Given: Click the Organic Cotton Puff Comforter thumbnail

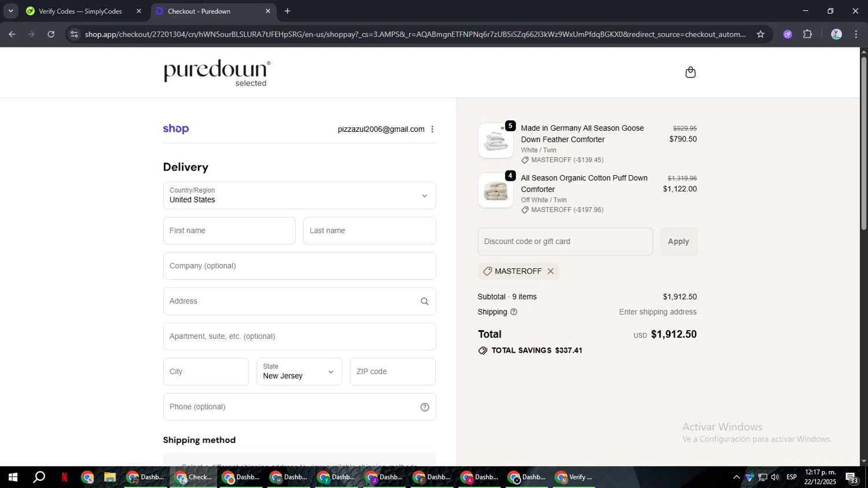Looking at the screenshot, I should [496, 190].
